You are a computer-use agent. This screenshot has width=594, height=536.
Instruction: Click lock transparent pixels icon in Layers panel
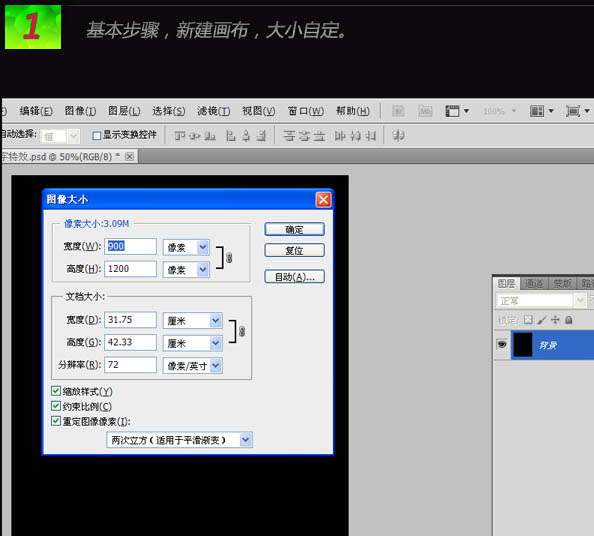click(x=528, y=320)
